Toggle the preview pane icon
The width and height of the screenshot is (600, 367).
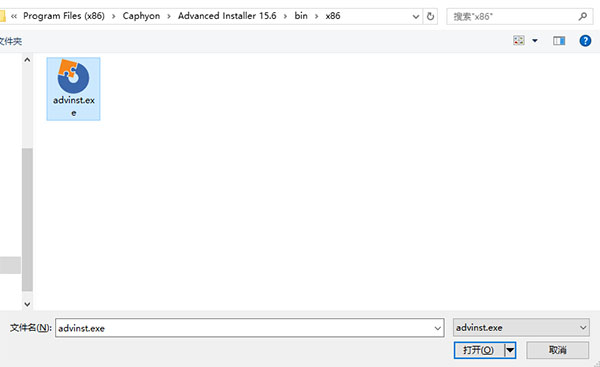559,41
